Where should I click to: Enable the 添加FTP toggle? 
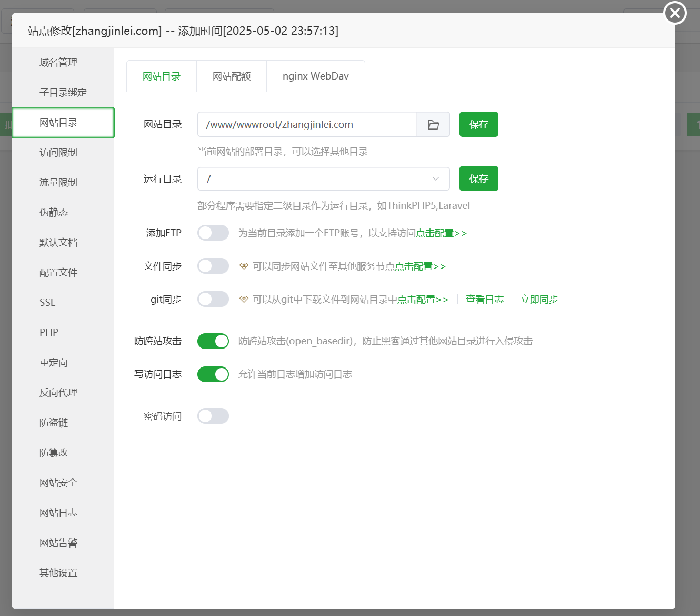tap(213, 233)
